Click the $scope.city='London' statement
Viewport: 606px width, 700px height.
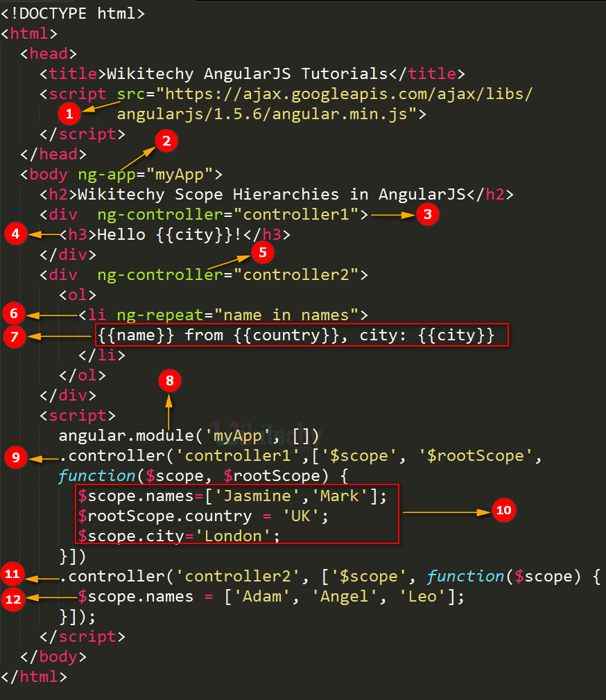(179, 536)
